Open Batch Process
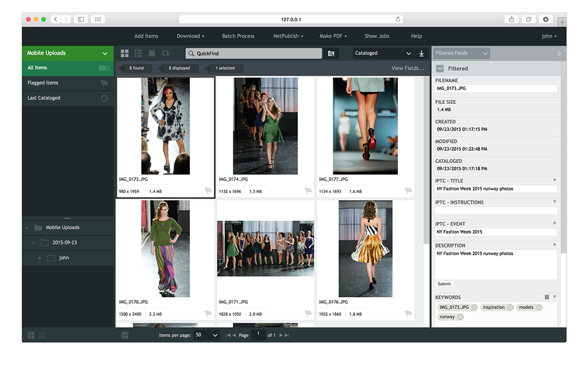The height and width of the screenshot is (373, 588). point(238,36)
